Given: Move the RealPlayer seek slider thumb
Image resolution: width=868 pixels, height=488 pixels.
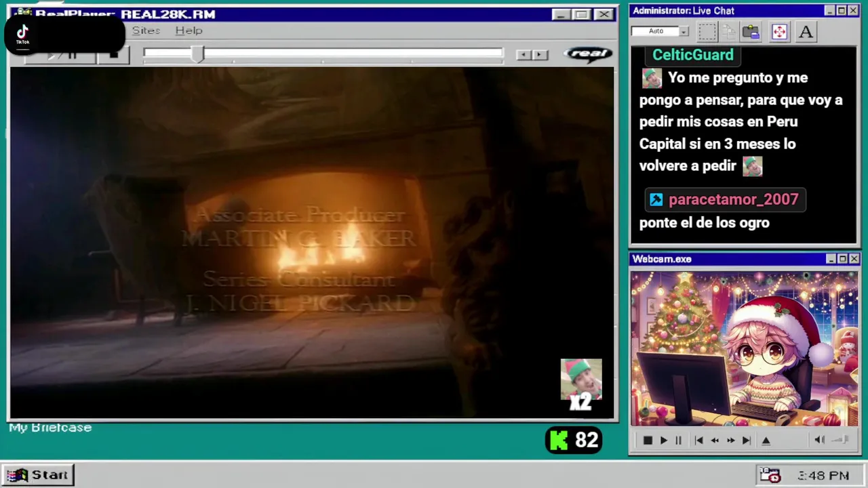Looking at the screenshot, I should click(x=197, y=54).
